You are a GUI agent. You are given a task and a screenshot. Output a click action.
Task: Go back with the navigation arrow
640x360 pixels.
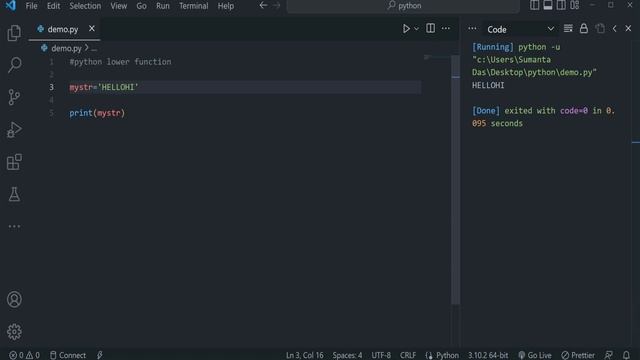pyautogui.click(x=263, y=5)
